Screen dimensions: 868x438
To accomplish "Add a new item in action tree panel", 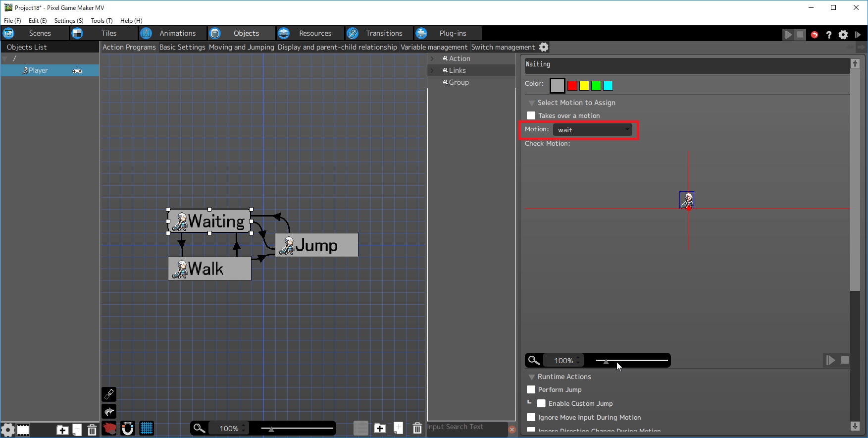I will coord(399,428).
